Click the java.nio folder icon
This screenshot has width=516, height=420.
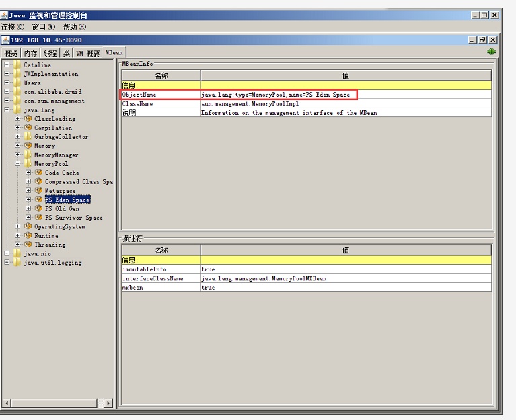tap(17, 253)
